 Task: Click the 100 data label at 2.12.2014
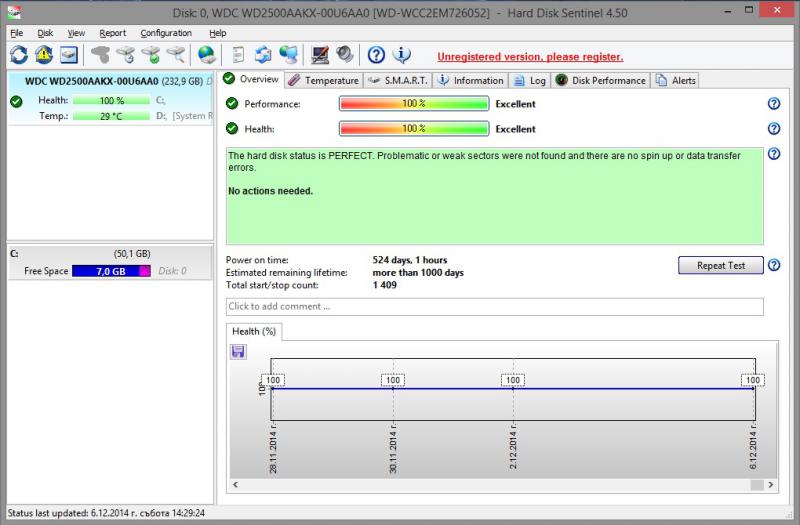[513, 380]
